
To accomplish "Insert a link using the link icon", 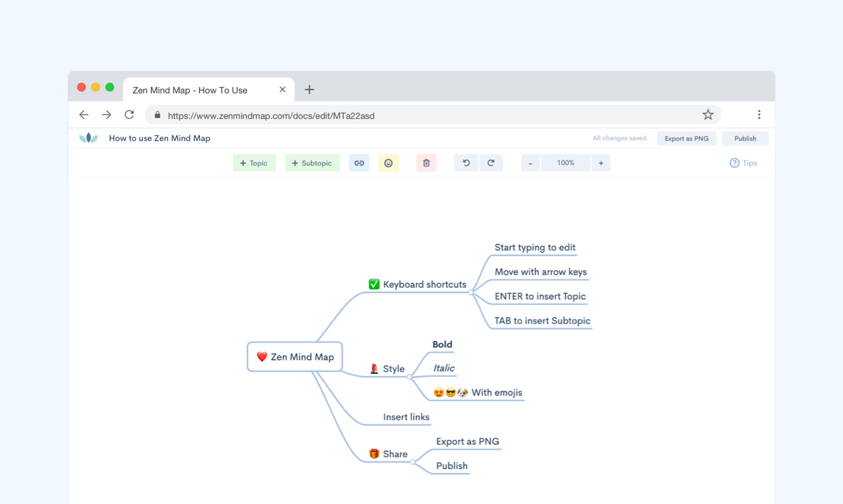I will 359,162.
